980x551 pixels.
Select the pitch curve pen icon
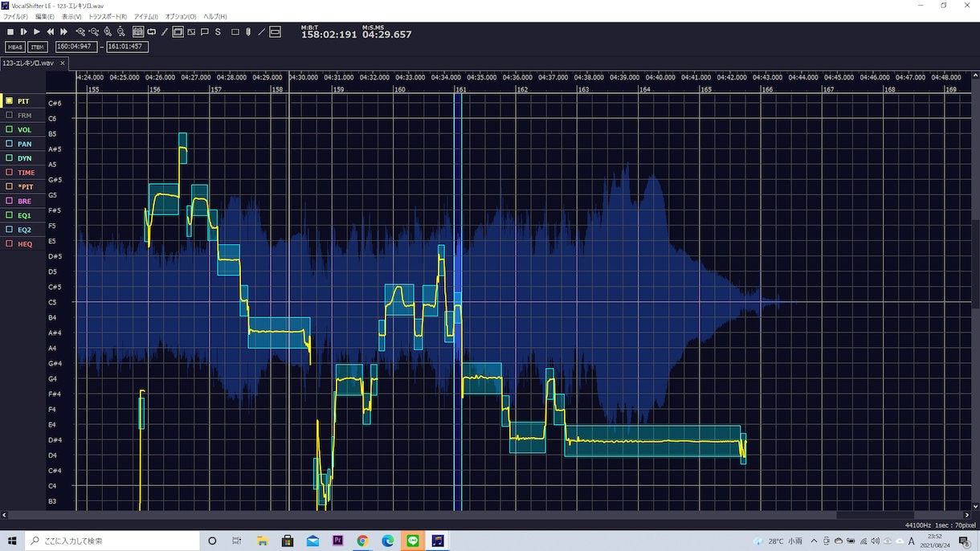pos(165,32)
